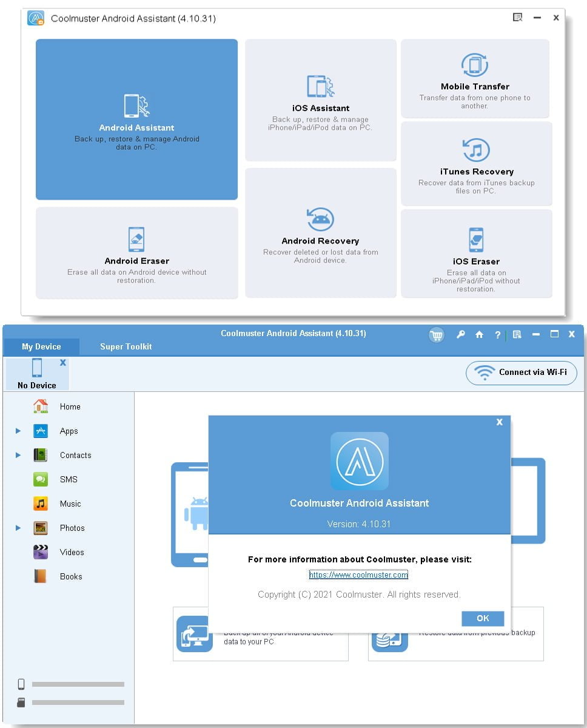The height and width of the screenshot is (728, 587).
Task: Select the No Device phone entry
Action: [37, 374]
